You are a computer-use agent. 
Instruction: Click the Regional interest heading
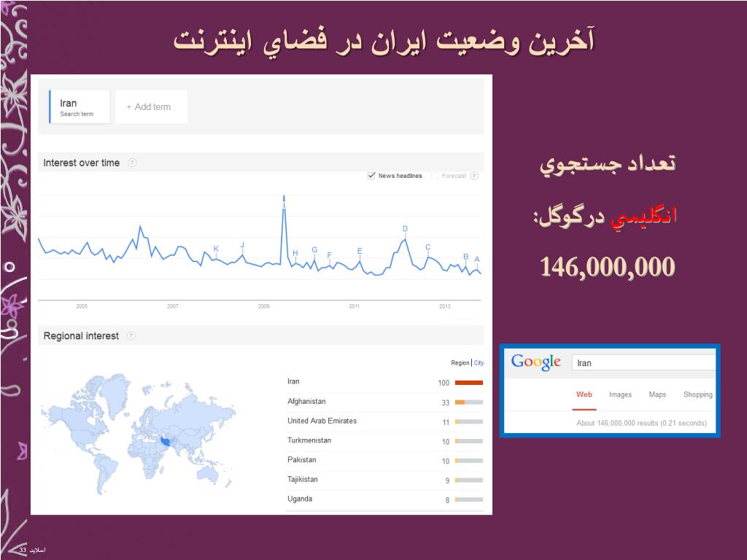pos(81,336)
